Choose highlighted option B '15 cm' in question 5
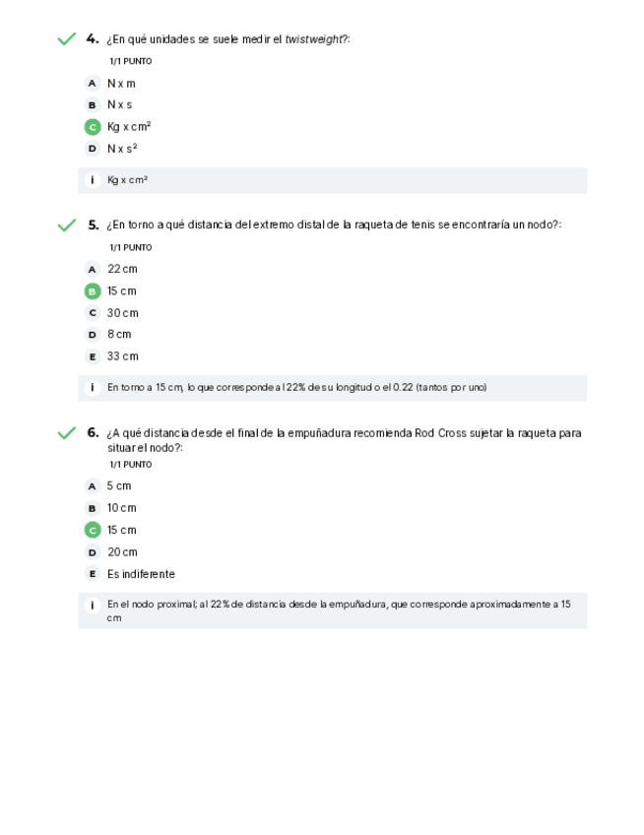The width and height of the screenshot is (644, 835). click(x=93, y=291)
